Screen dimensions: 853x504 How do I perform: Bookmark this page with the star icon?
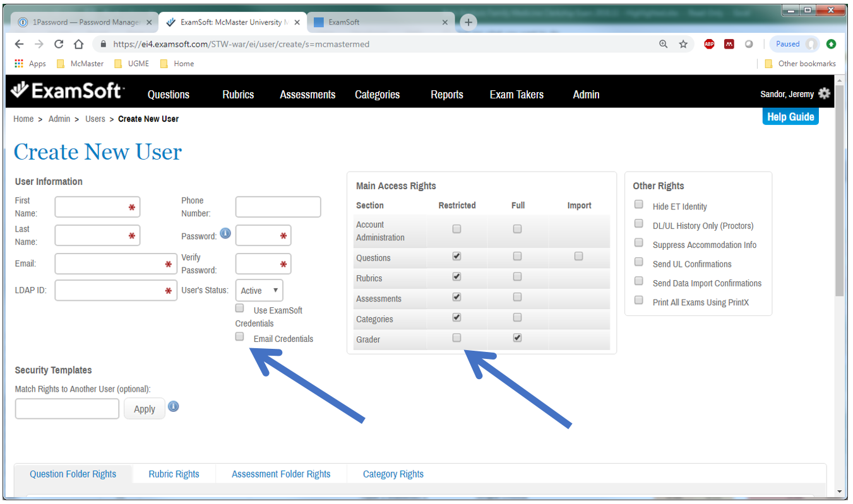point(683,44)
